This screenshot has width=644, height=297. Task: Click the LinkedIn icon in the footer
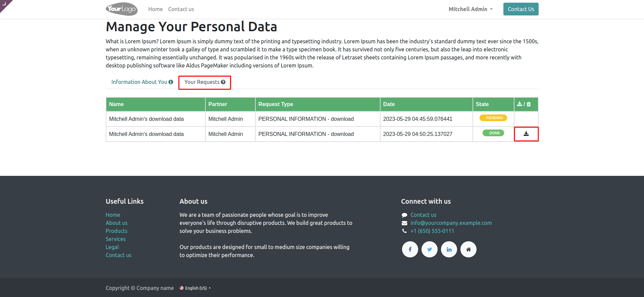449,249
